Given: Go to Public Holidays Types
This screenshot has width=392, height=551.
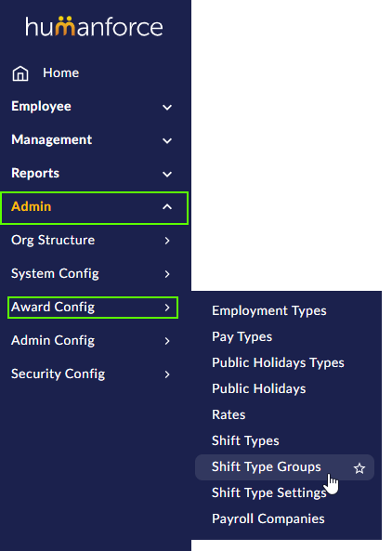Looking at the screenshot, I should [x=278, y=362].
